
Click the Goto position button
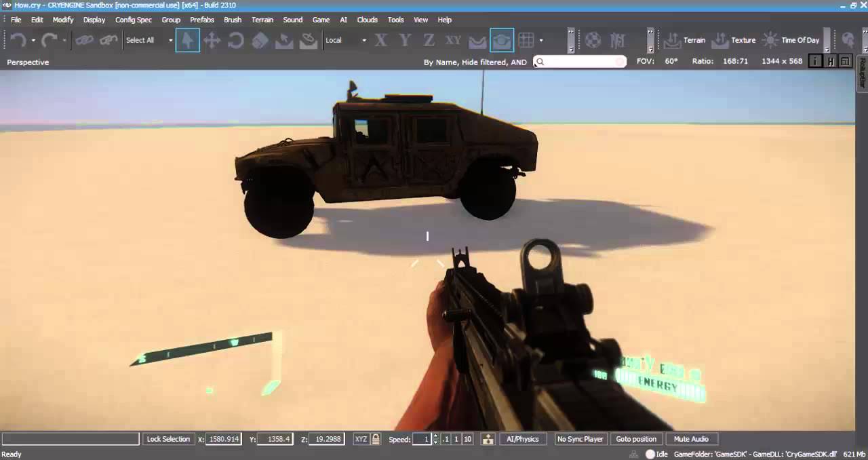coord(636,439)
